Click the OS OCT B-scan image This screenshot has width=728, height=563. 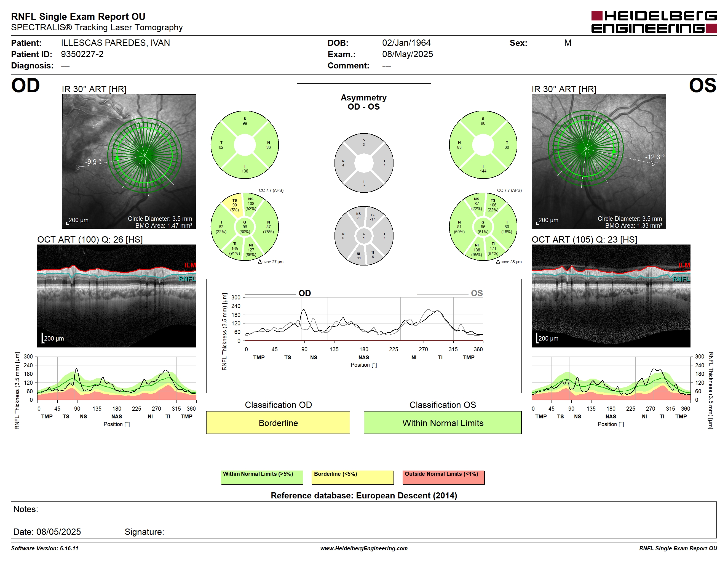coord(611,296)
